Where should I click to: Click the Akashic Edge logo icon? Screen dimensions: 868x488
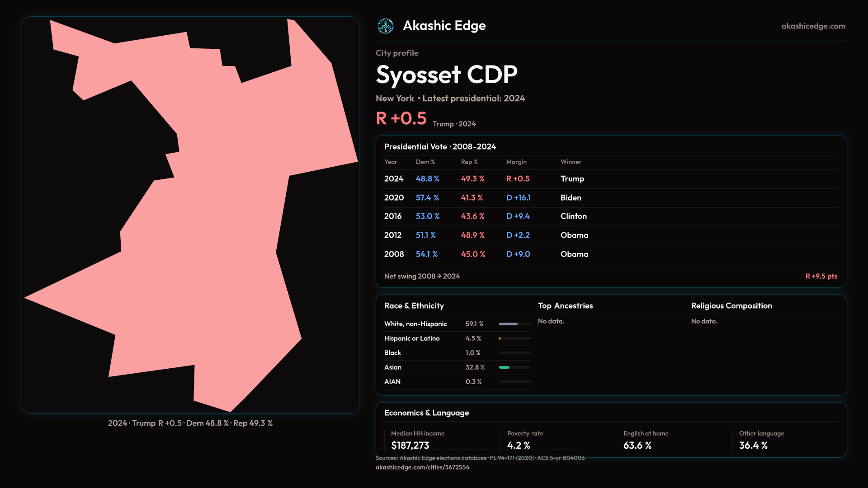click(x=386, y=26)
